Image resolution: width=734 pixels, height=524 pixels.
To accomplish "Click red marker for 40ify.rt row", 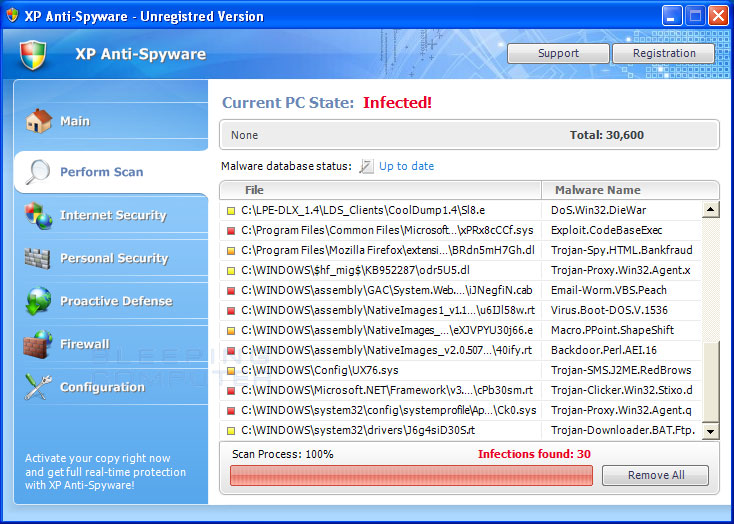I will 231,351.
